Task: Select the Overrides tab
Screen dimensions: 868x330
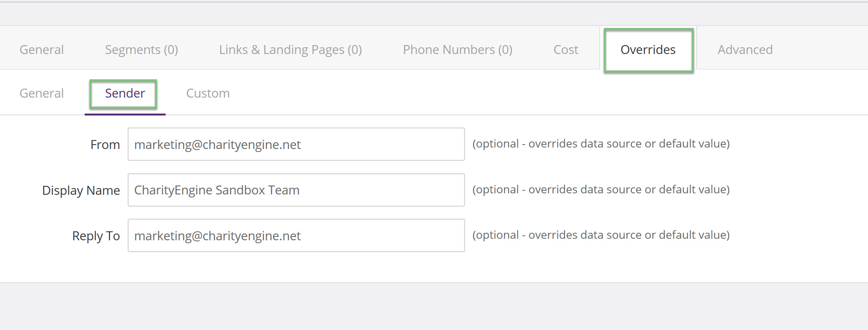Action: coord(648,50)
